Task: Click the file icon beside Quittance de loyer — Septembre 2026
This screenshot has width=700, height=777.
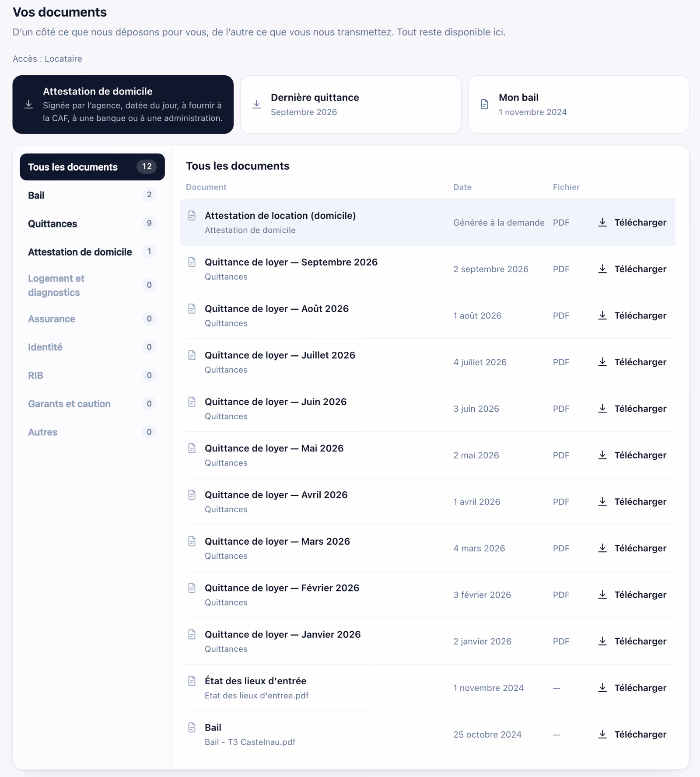Action: [x=192, y=262]
